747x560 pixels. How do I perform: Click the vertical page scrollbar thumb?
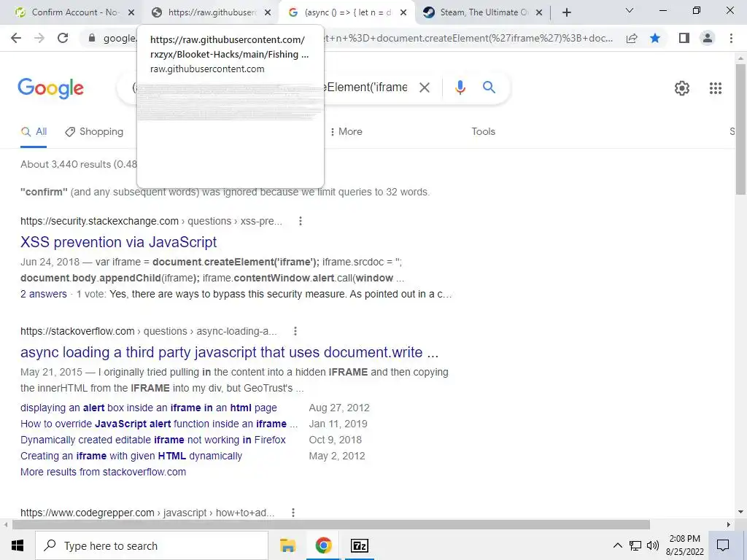click(x=740, y=128)
